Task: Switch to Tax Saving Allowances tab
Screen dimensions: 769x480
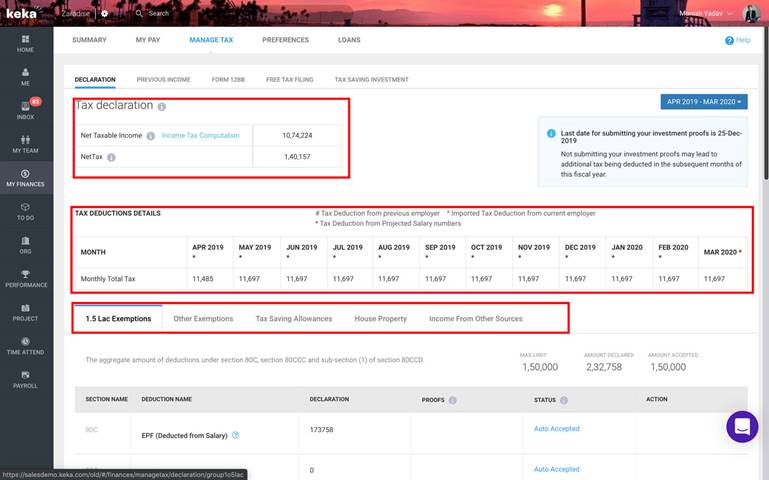Action: coord(294,319)
